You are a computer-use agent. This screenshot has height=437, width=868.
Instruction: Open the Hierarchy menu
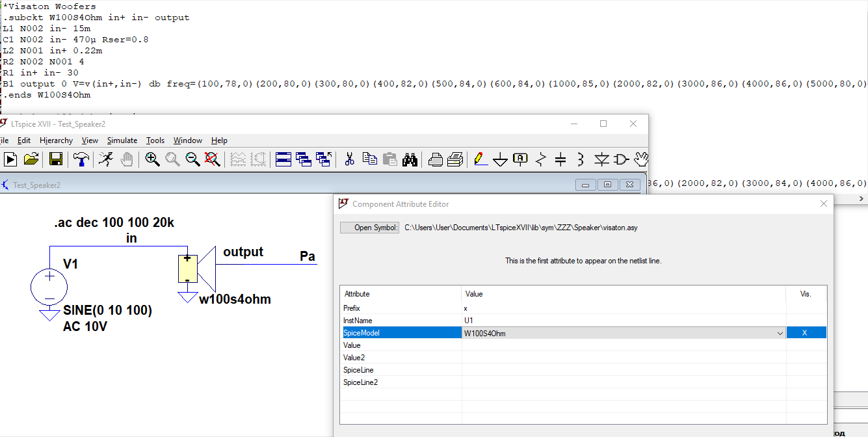pyautogui.click(x=57, y=140)
